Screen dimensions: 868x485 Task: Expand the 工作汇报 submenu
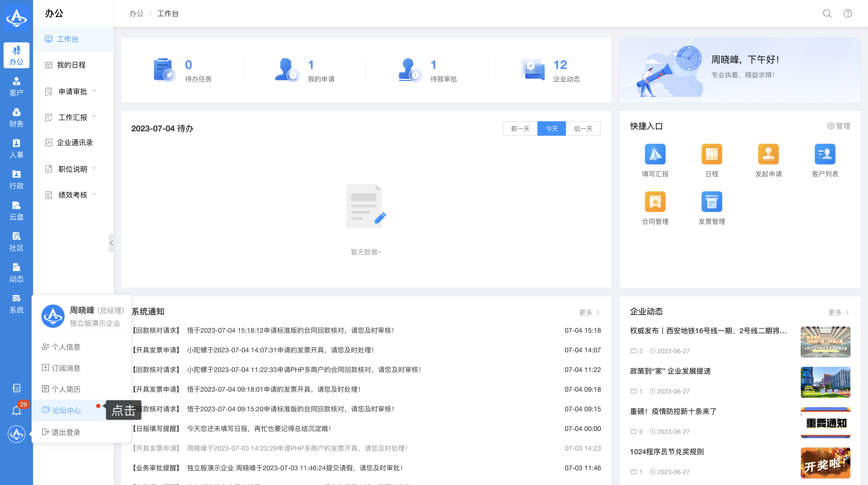(x=73, y=117)
